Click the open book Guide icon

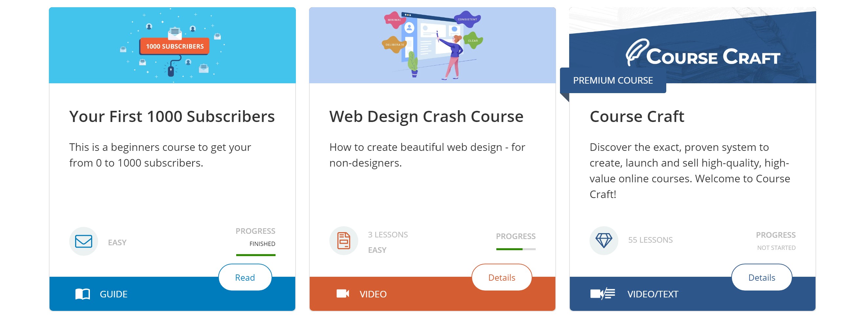(x=83, y=294)
